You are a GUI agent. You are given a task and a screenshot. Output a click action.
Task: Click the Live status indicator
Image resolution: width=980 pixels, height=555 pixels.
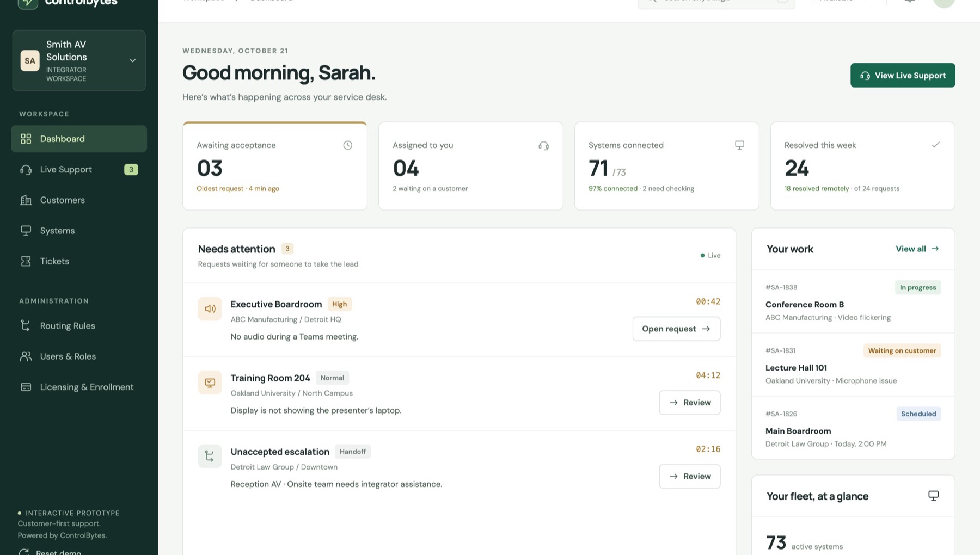click(x=710, y=255)
